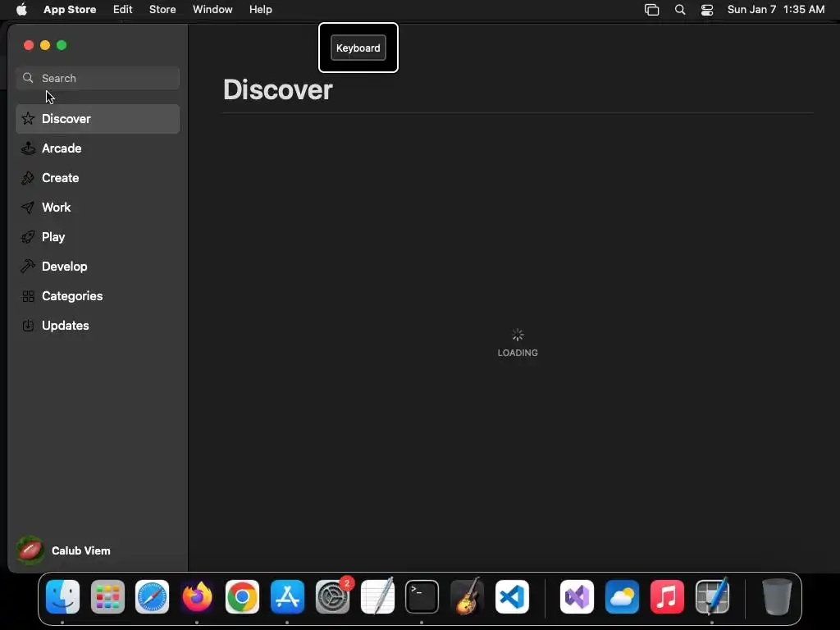Click the Keyboard button

[358, 48]
